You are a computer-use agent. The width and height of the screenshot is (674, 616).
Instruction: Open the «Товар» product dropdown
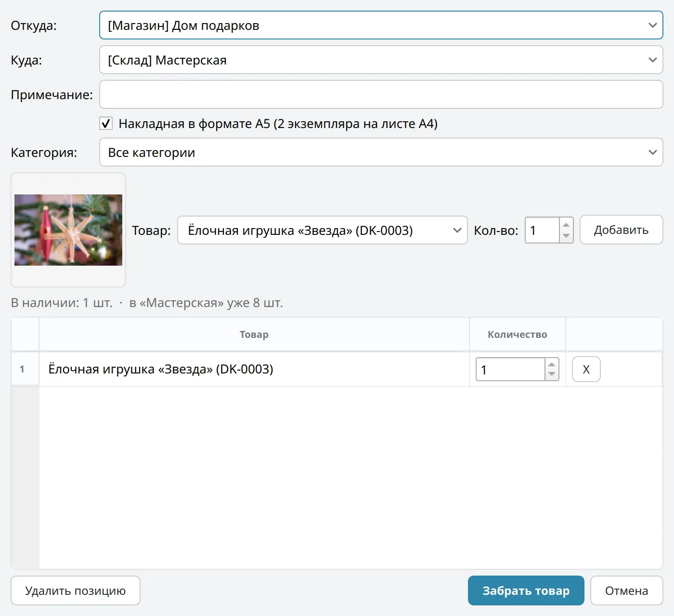click(323, 230)
